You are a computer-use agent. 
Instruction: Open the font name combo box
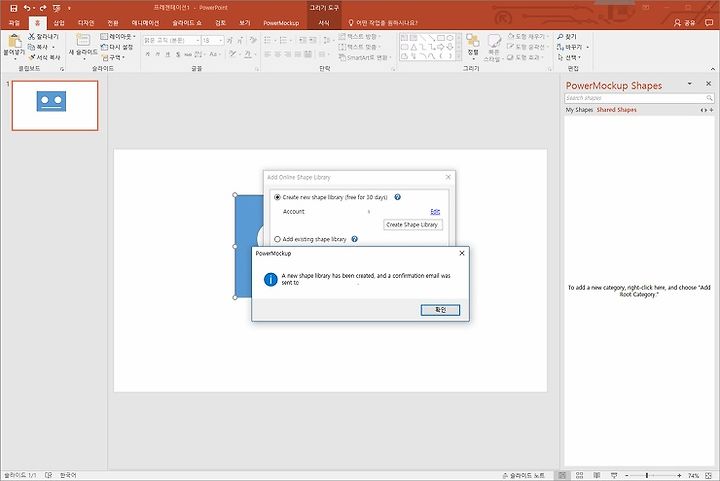point(171,41)
